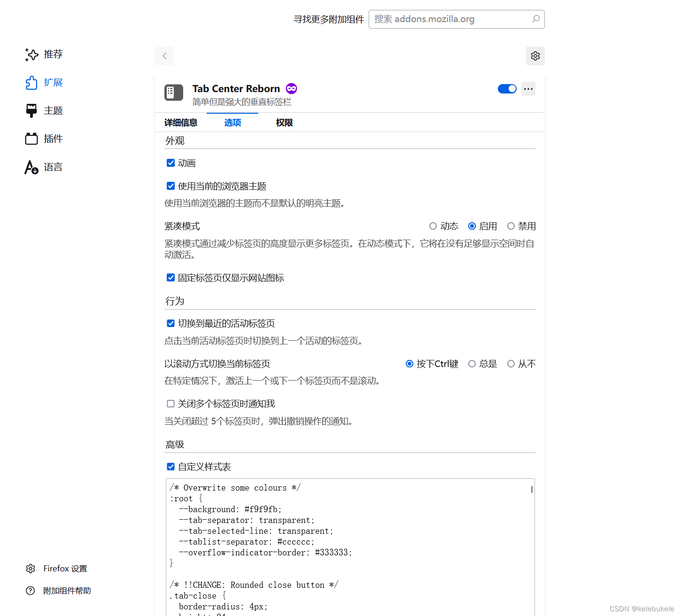Click the '--overflow-indicator-border: #333333;' line

click(x=265, y=553)
